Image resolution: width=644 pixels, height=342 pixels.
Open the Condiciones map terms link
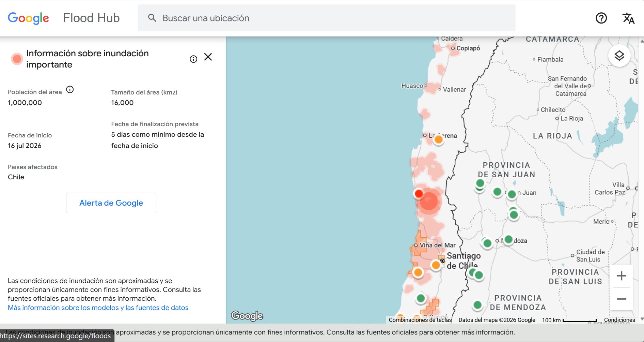click(619, 320)
